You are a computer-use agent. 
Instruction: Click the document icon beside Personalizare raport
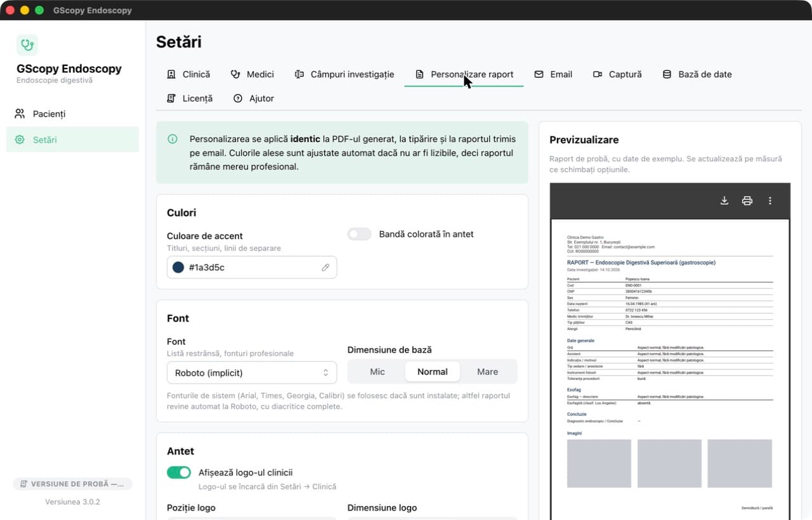419,74
